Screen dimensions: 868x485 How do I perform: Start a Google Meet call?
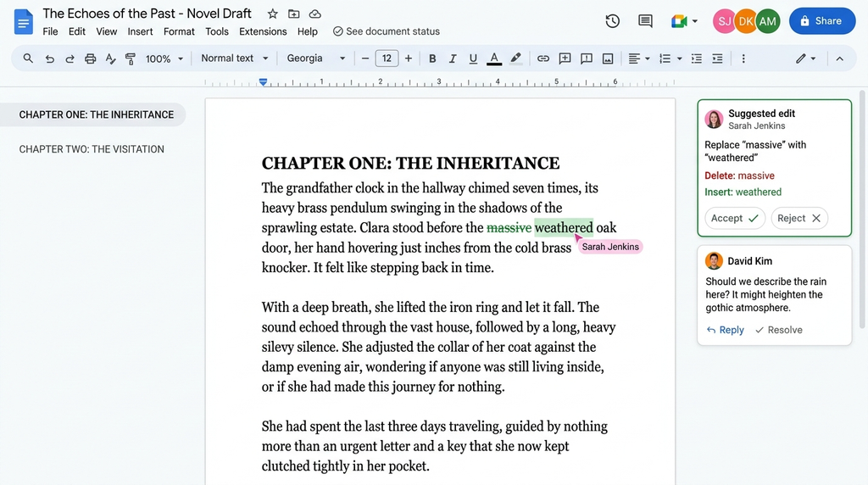679,21
